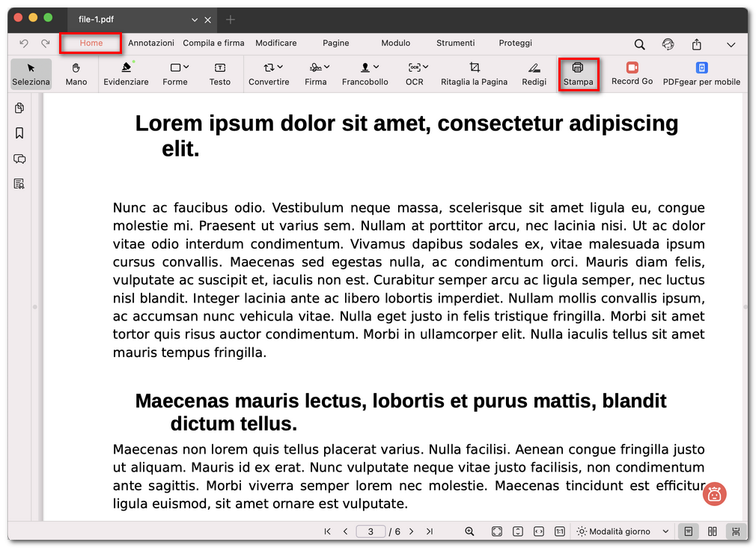Screen dimensions: 756x548
Task: Open the search magnifier in top bar
Action: (639, 44)
